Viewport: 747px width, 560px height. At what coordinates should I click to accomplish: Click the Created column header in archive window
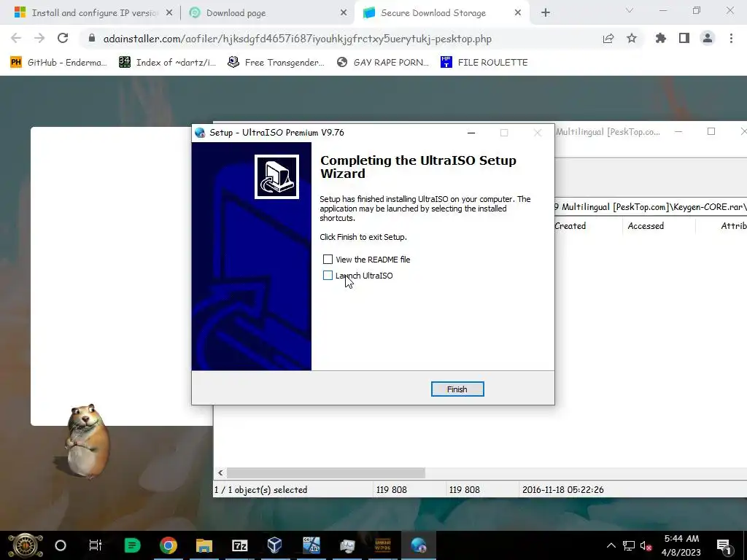point(570,226)
